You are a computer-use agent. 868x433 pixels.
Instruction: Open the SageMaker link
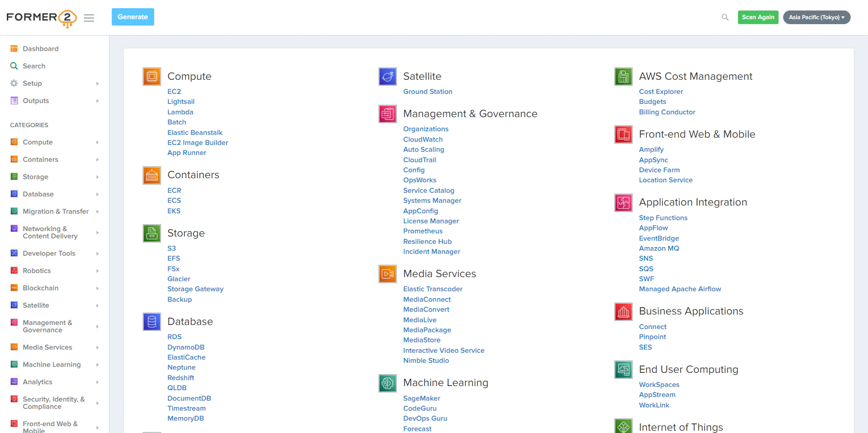tap(421, 398)
